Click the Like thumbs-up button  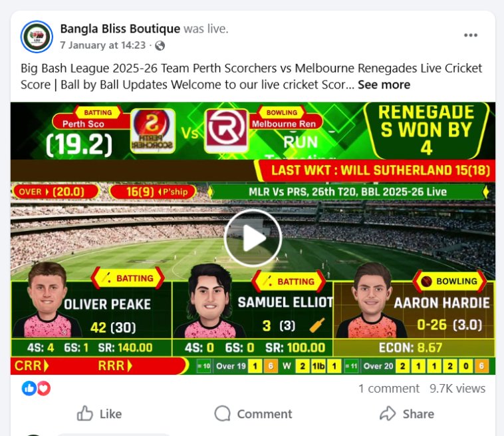(x=99, y=414)
